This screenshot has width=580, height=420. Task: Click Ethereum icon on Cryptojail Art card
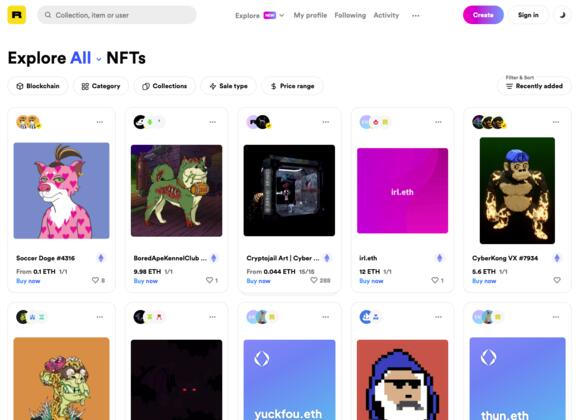(327, 258)
